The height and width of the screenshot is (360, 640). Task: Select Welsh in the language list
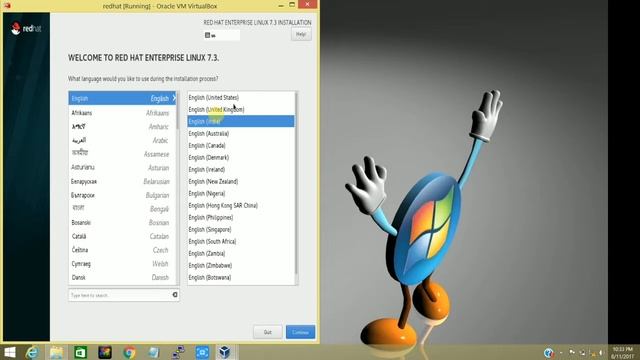[122, 264]
